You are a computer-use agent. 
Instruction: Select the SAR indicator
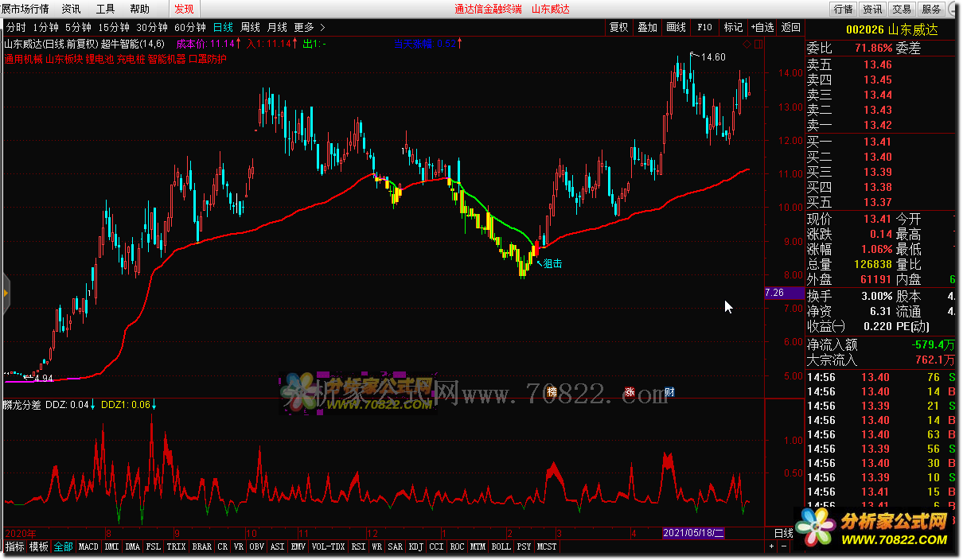point(395,547)
